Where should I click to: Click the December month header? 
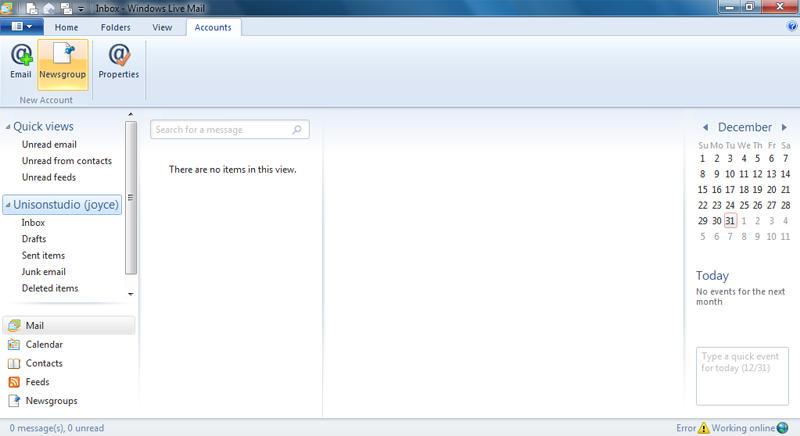click(x=745, y=127)
